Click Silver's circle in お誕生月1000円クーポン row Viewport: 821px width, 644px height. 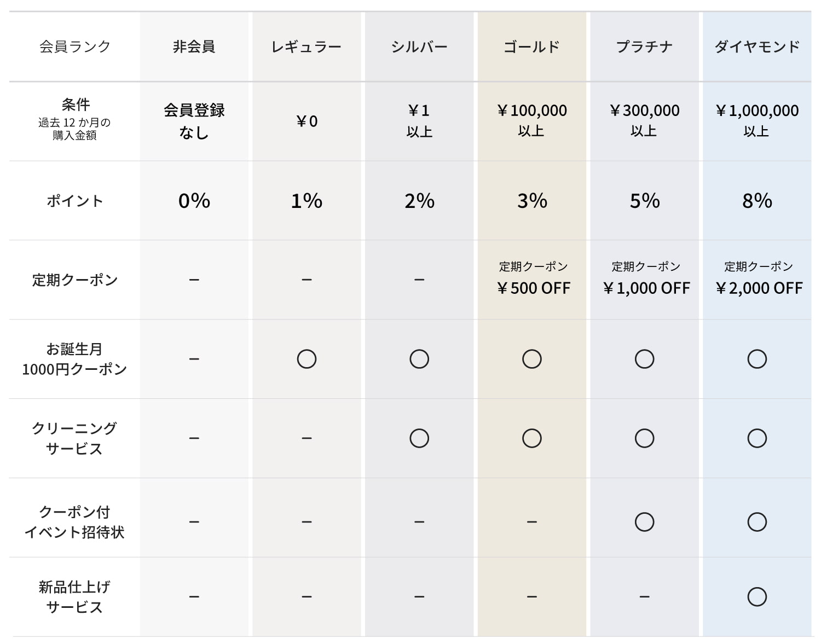(419, 359)
